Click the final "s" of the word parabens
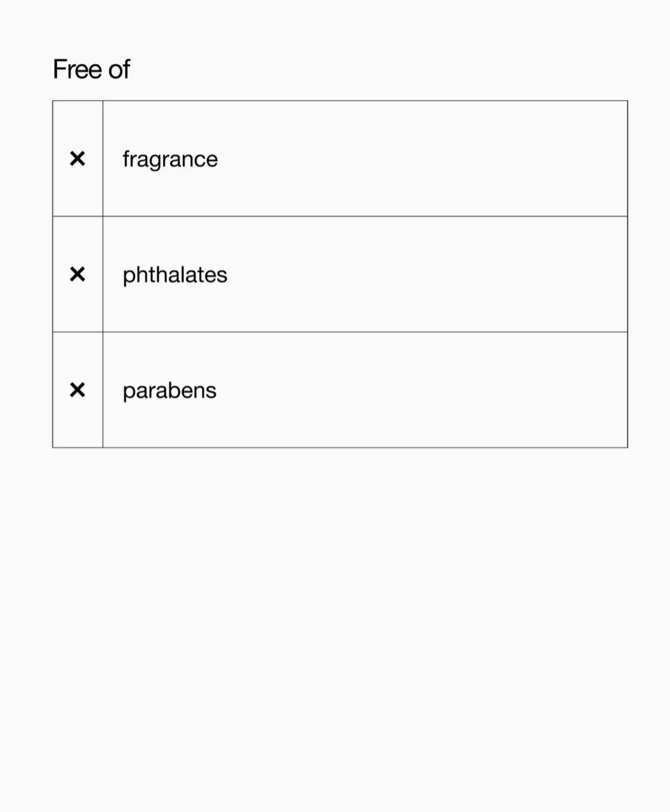The image size is (670, 812). tap(212, 391)
